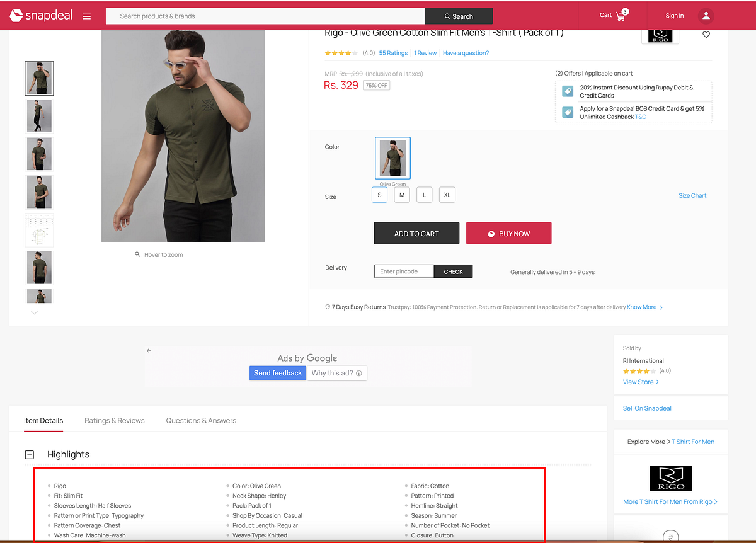The image size is (756, 543).
Task: Select the Olive Green color swatch
Action: (x=392, y=157)
